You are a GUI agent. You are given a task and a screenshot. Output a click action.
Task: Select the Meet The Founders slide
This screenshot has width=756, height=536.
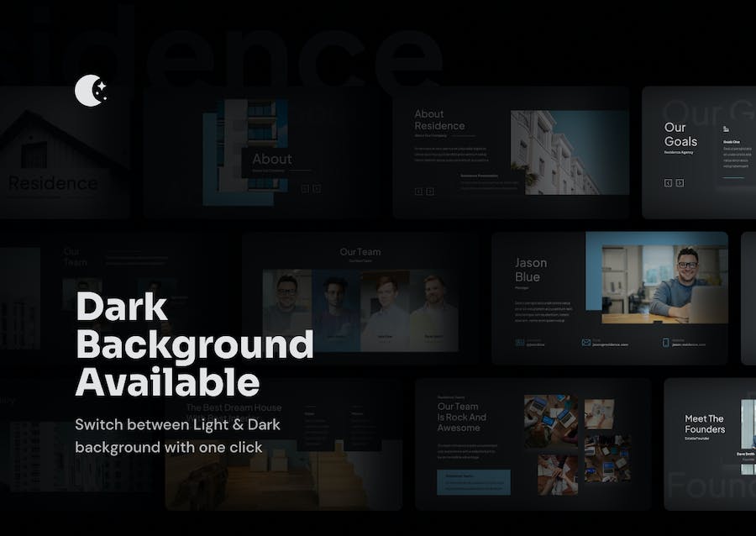coord(710,444)
